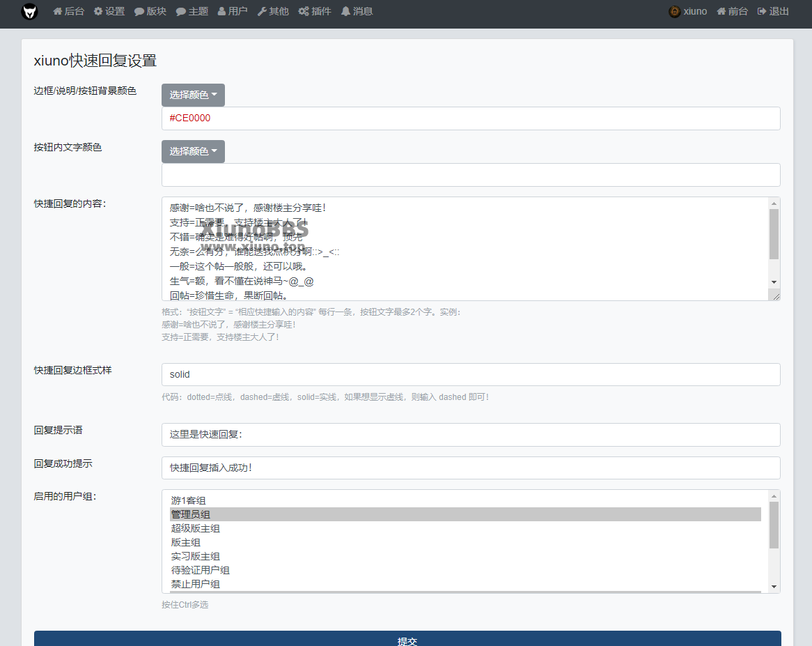Click the home icon beside 后台

58,11
